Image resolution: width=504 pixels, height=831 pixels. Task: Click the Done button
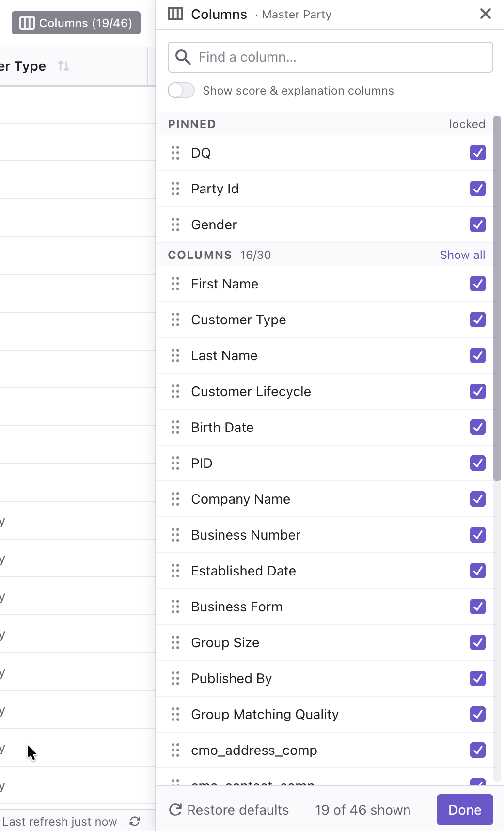[465, 810]
